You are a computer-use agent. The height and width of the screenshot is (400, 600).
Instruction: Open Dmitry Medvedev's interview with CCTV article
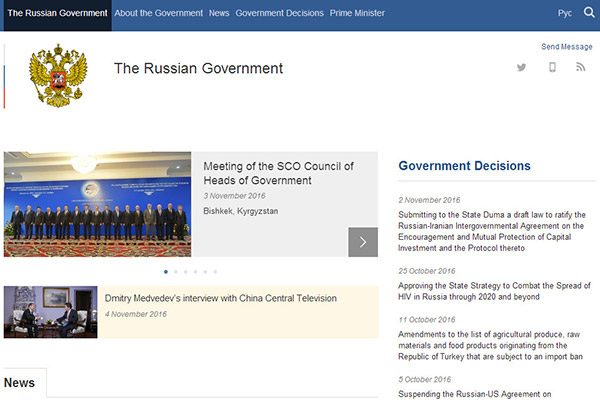tap(220, 298)
